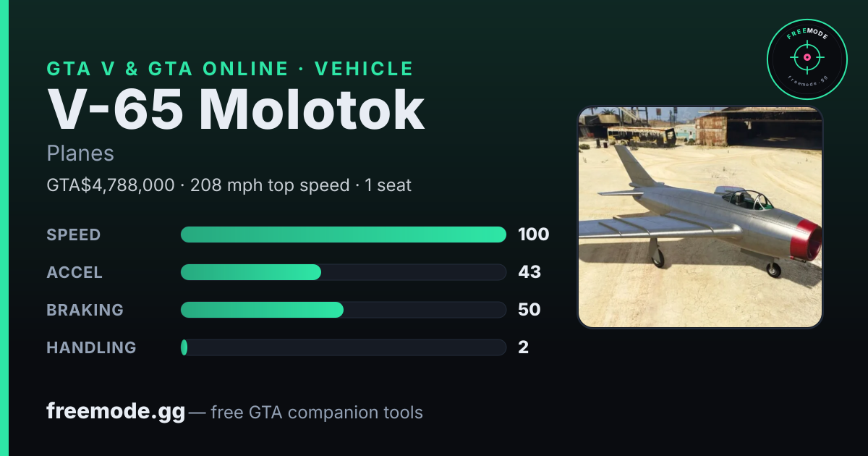
Task: Click the HANDLING label
Action: coord(91,347)
